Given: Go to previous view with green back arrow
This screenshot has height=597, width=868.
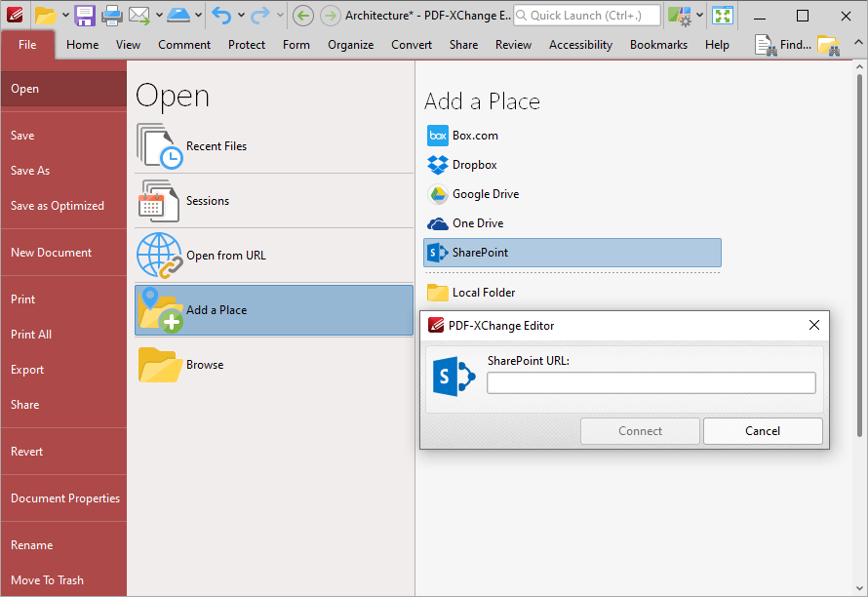Looking at the screenshot, I should 302,16.
